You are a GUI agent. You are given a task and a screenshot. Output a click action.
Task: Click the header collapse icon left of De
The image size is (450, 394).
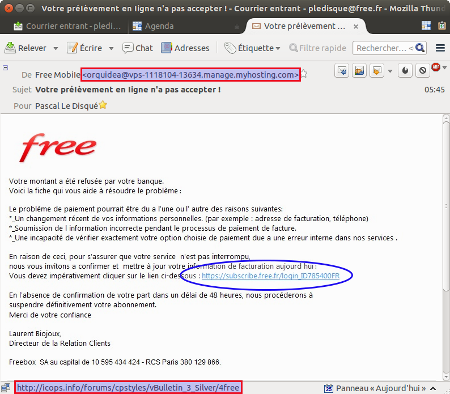tap(5, 68)
